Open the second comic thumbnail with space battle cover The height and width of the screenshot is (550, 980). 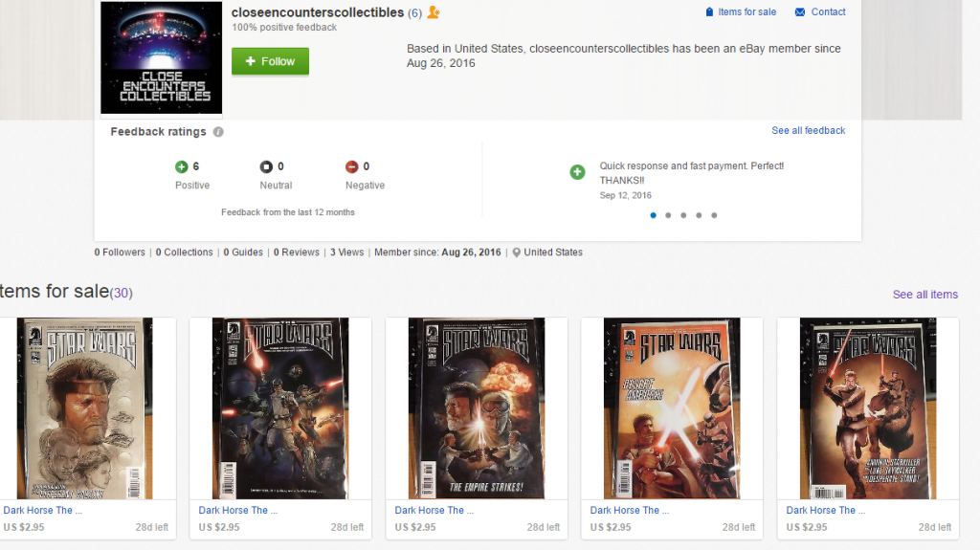click(x=280, y=408)
